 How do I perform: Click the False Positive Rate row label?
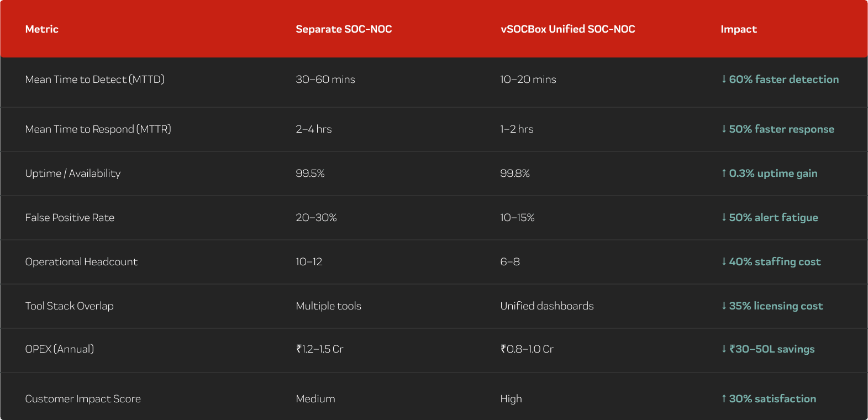(x=70, y=217)
